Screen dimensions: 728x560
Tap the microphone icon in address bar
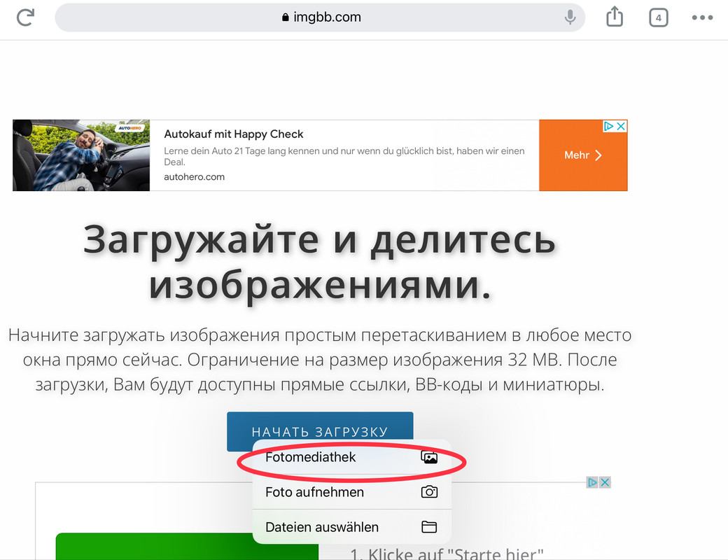point(570,17)
